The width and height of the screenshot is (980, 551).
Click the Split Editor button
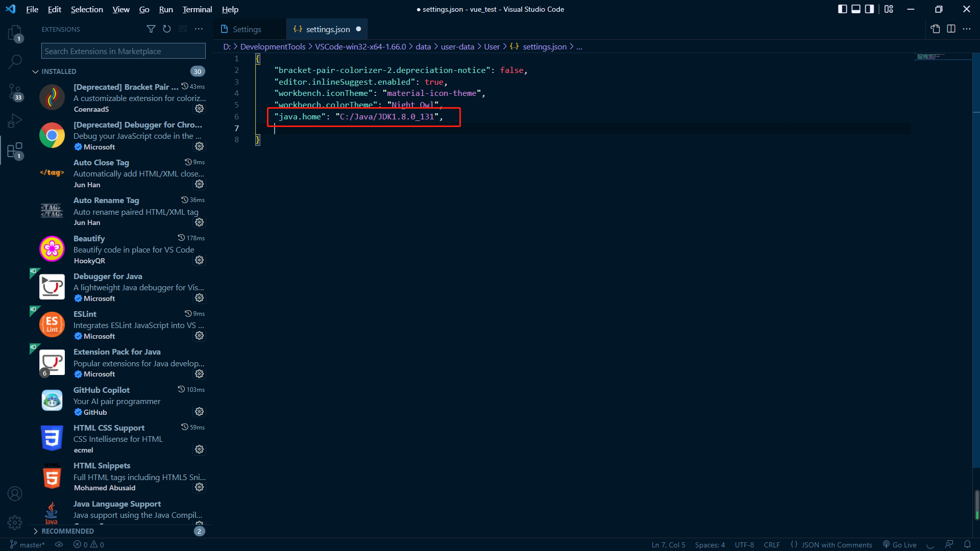click(x=952, y=29)
